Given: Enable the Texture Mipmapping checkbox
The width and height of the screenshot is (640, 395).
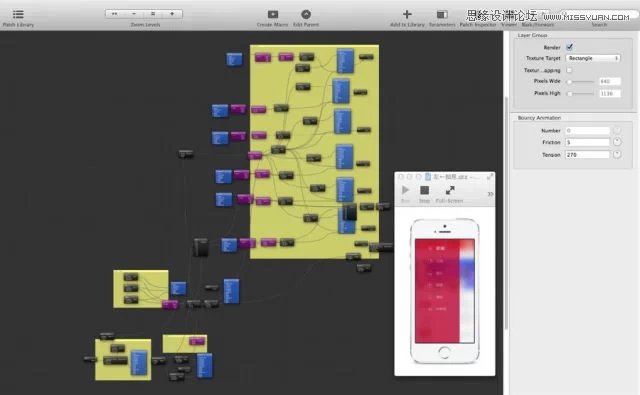Looking at the screenshot, I should point(569,70).
